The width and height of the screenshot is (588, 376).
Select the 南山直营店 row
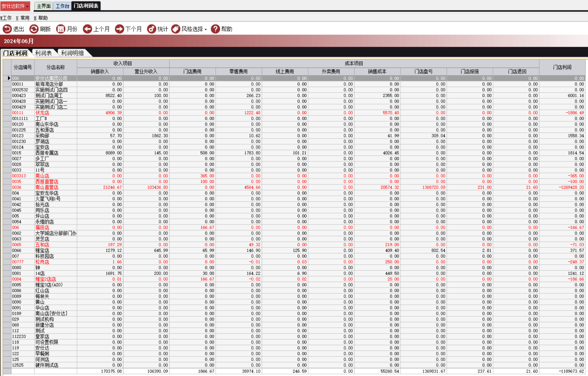(47, 187)
